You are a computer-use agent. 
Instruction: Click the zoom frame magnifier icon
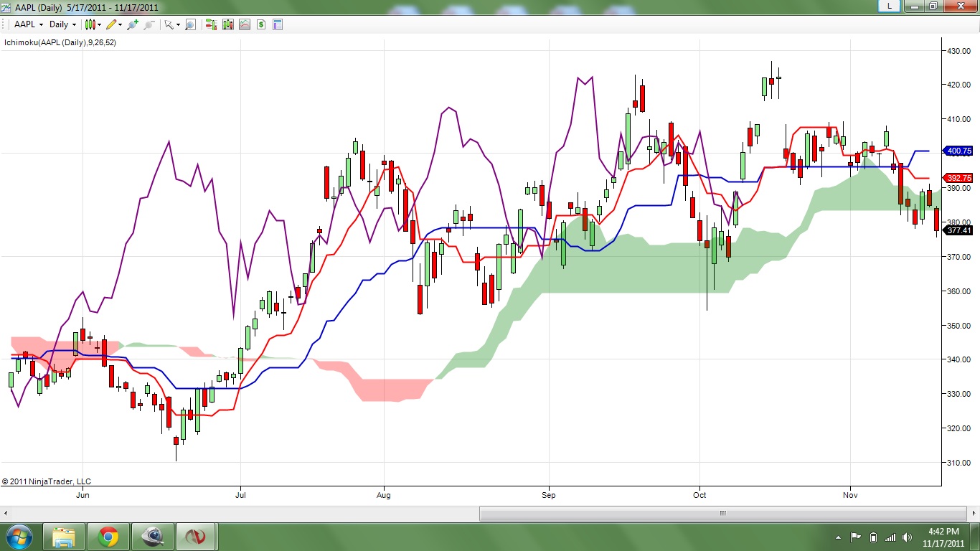(190, 24)
